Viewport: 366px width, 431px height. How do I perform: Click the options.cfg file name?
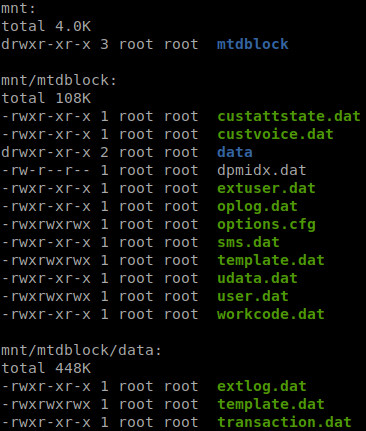pyautogui.click(x=266, y=225)
